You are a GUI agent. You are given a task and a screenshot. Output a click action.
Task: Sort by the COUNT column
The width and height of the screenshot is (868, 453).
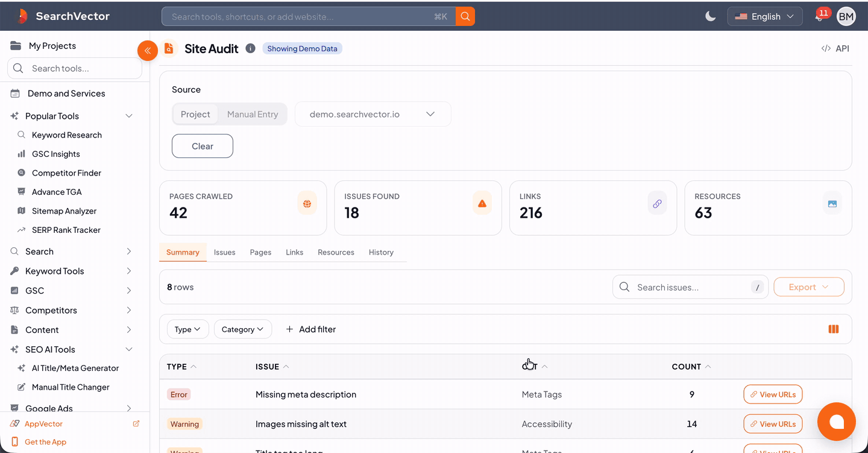pyautogui.click(x=691, y=367)
